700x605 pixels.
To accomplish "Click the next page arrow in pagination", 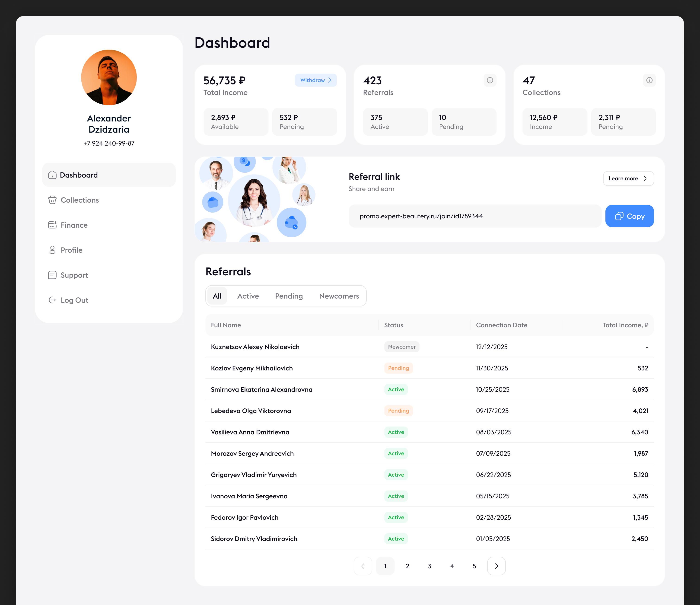I will [496, 566].
